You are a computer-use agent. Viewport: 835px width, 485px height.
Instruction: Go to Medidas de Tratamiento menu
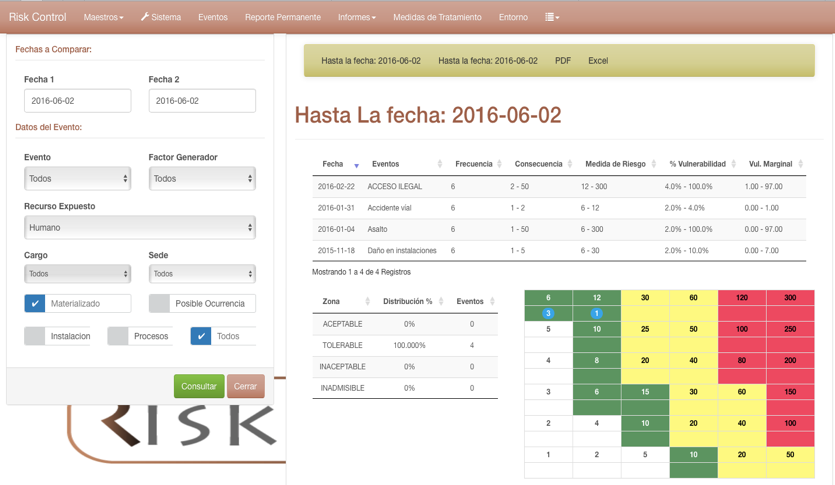pos(436,17)
